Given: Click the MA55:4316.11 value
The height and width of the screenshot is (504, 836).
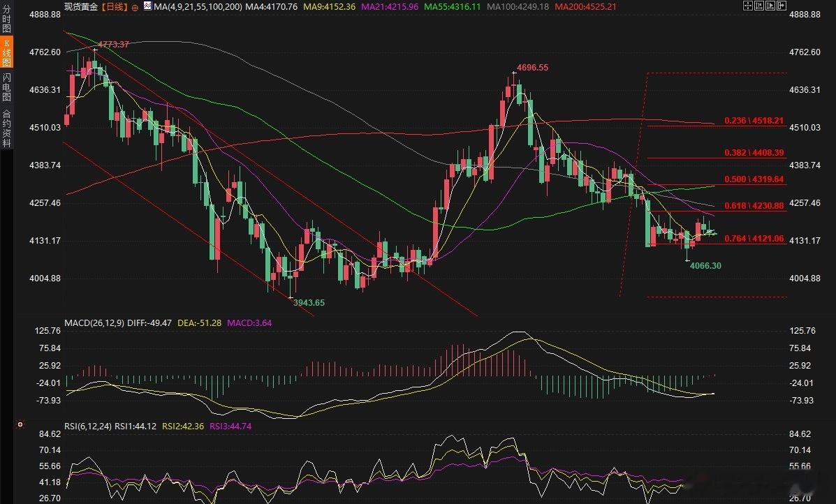Looking at the screenshot, I should tap(453, 7).
